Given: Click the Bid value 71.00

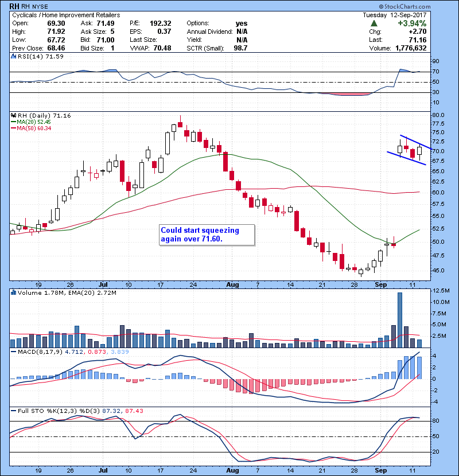Looking at the screenshot, I should click(106, 40).
